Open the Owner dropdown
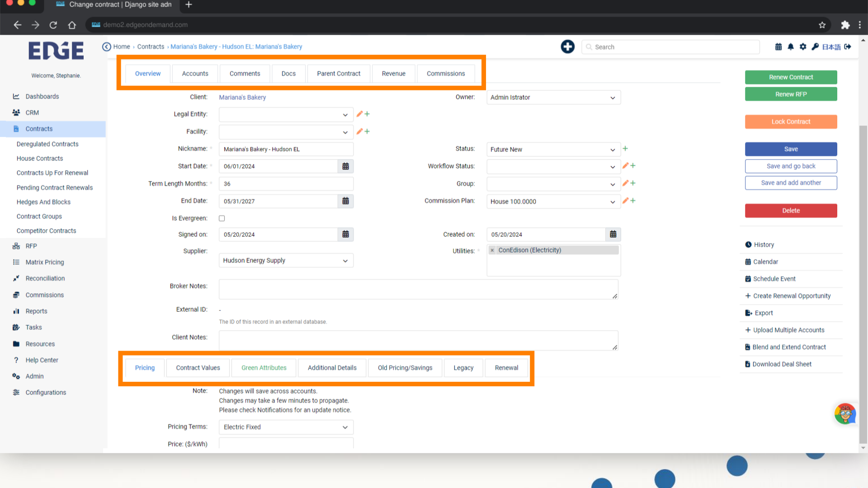The height and width of the screenshot is (488, 868). (554, 98)
